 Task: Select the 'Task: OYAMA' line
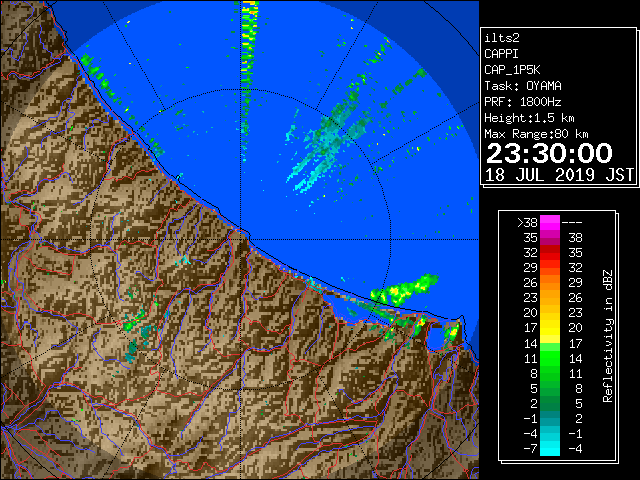click(523, 86)
